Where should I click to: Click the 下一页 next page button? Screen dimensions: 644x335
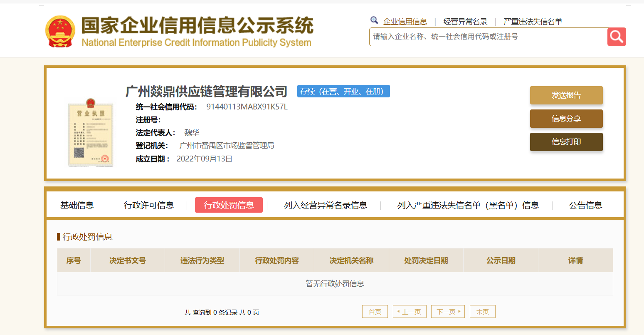click(448, 312)
